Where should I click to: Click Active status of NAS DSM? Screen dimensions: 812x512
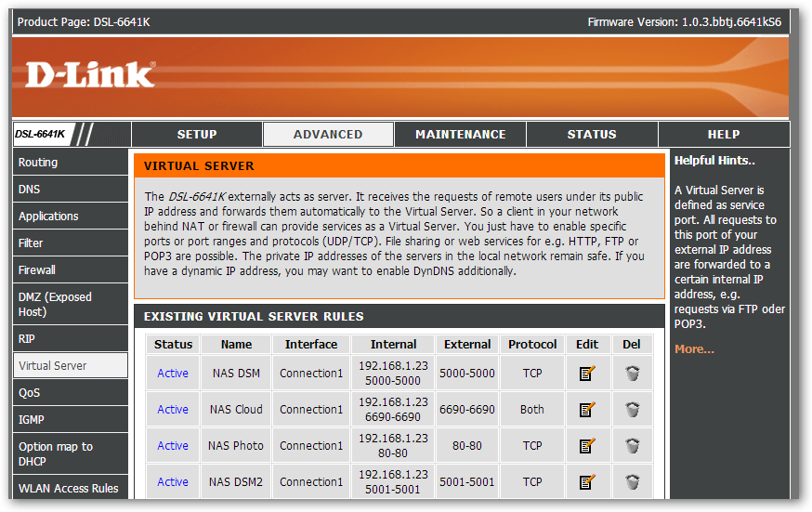173,374
